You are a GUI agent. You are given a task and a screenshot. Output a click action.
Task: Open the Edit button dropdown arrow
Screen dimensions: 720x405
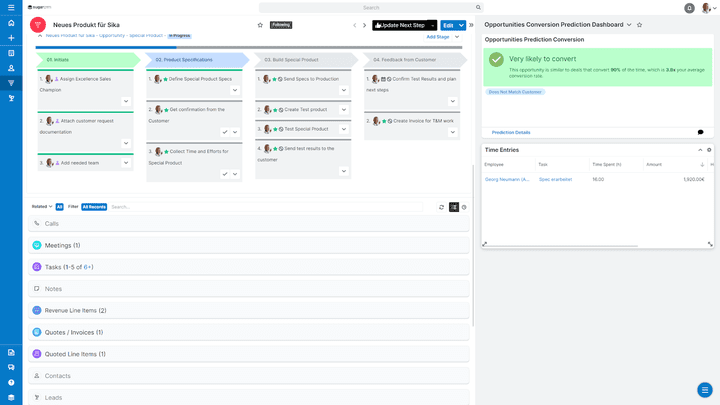pyautogui.click(x=461, y=25)
